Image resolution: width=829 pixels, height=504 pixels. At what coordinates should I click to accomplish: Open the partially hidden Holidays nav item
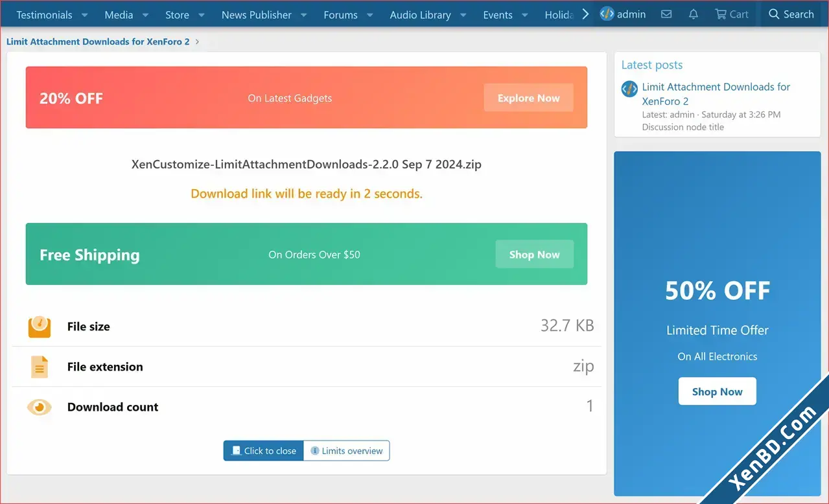click(559, 14)
